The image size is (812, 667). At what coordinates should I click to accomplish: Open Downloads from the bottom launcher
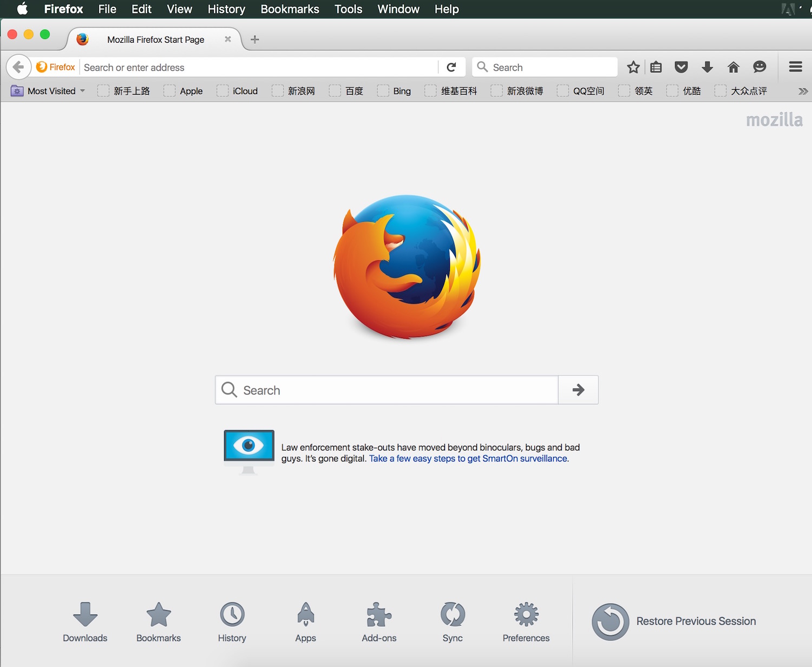(x=85, y=622)
